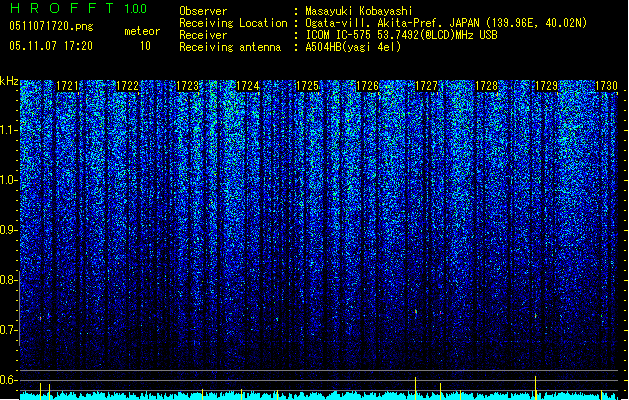Click the Receiver field label
Screen dimensions: 629x400
pos(203,35)
